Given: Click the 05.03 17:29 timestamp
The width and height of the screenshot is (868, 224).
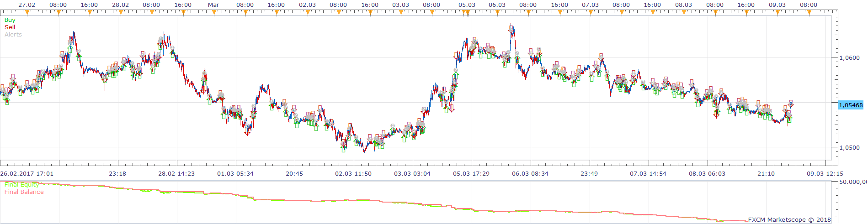Looking at the screenshot, I should (471, 174).
